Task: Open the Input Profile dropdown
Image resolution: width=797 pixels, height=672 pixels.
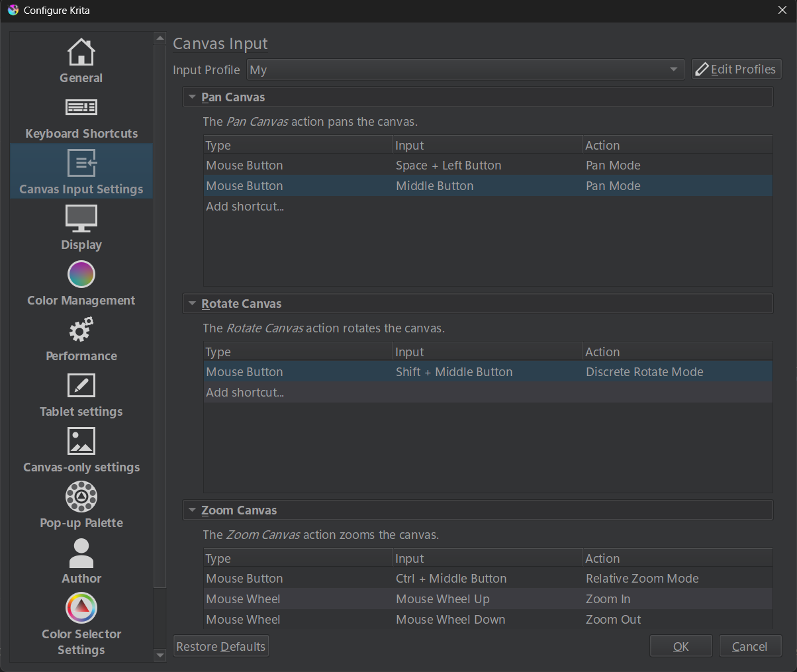Action: coord(465,70)
